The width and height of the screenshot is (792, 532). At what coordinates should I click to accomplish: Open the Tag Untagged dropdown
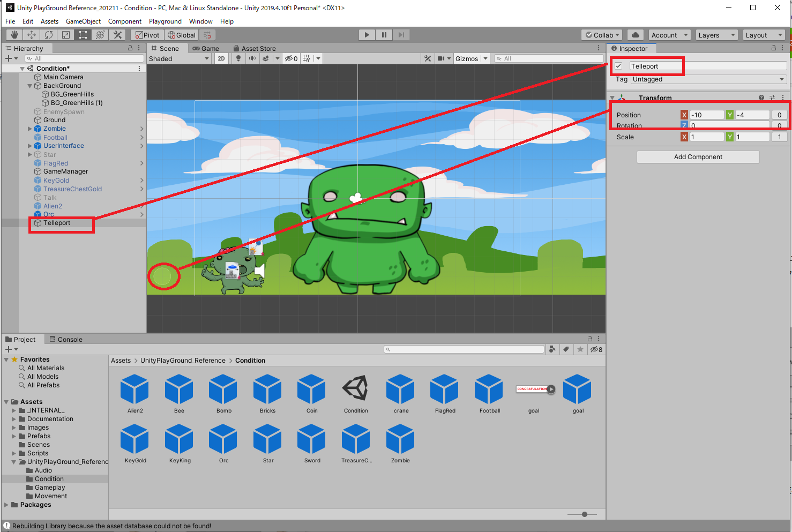pyautogui.click(x=709, y=79)
